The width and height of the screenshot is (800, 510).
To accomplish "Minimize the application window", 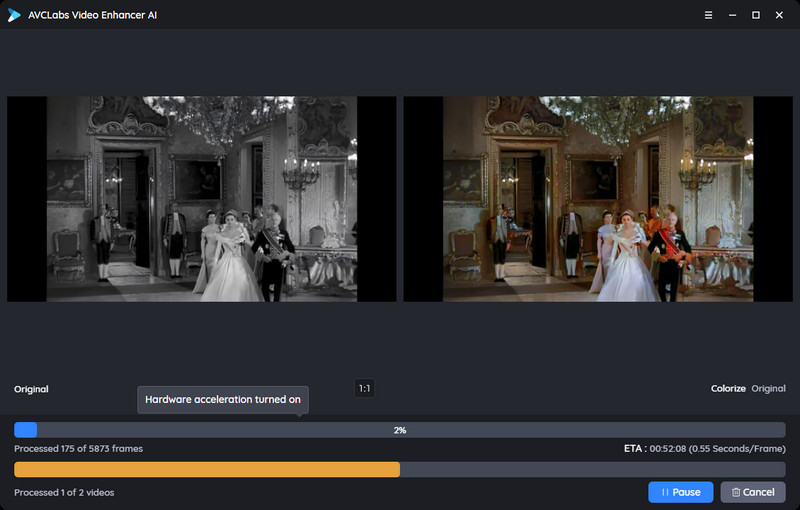I will (x=732, y=15).
